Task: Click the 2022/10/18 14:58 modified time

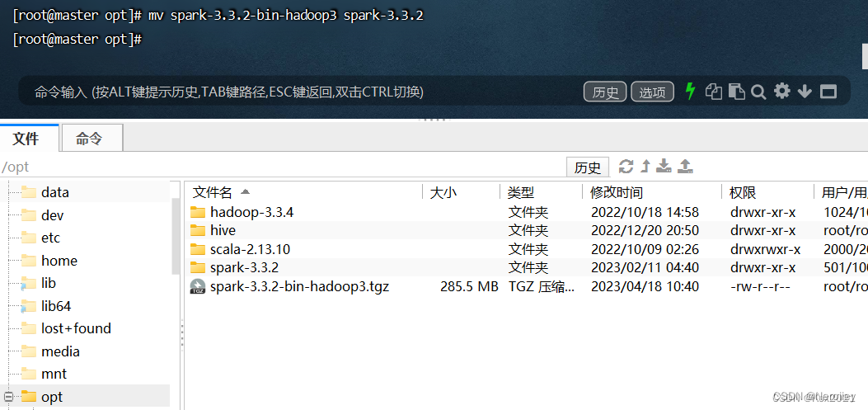Action: [x=645, y=212]
